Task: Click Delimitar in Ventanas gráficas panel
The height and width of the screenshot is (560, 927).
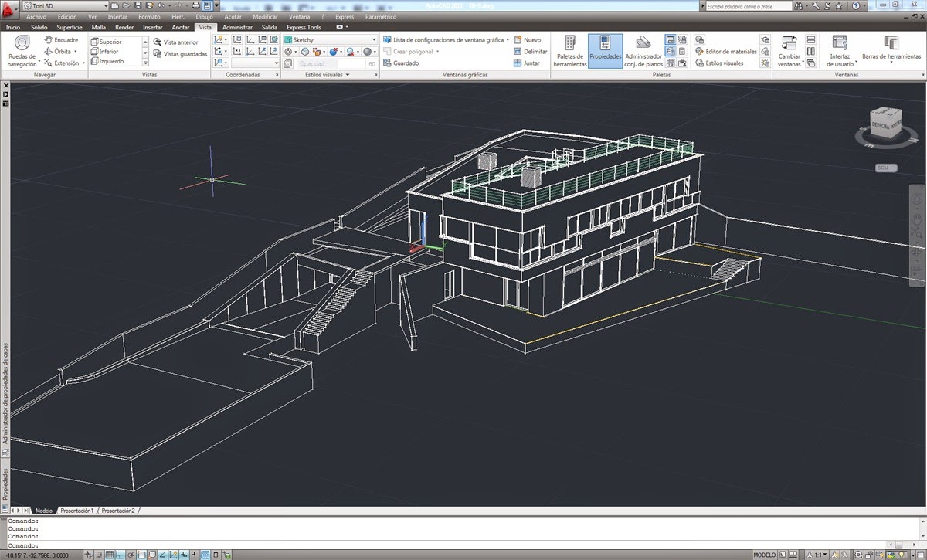Action: [x=531, y=51]
